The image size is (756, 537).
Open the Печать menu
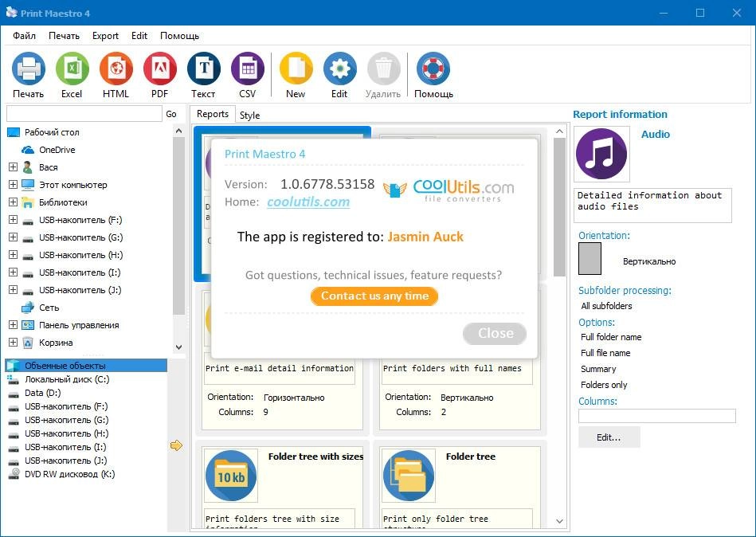pyautogui.click(x=64, y=36)
